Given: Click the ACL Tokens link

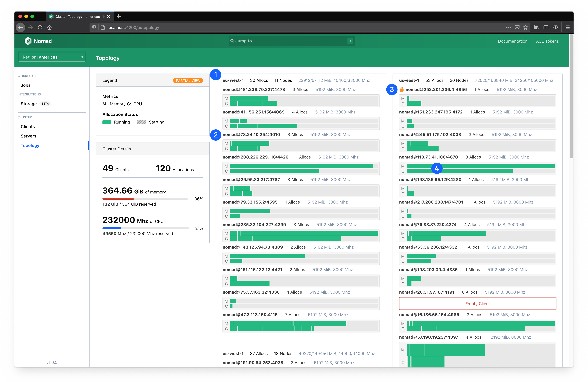Looking at the screenshot, I should pyautogui.click(x=547, y=41).
